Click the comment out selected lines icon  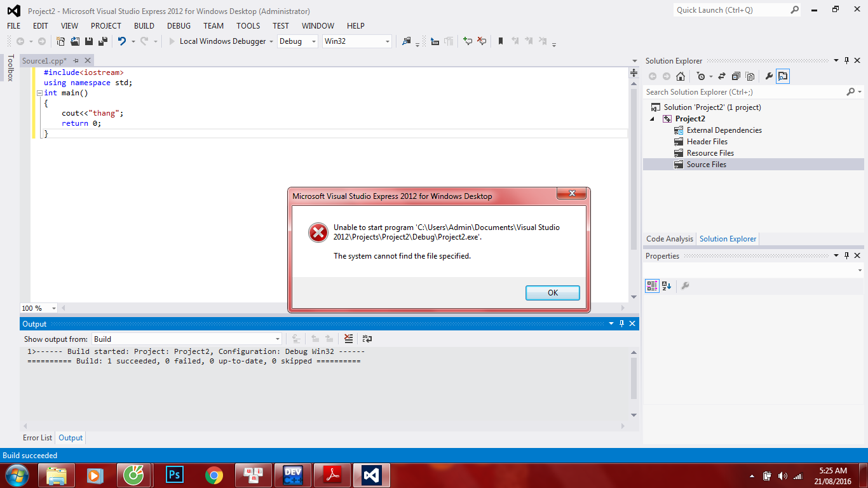coord(468,41)
